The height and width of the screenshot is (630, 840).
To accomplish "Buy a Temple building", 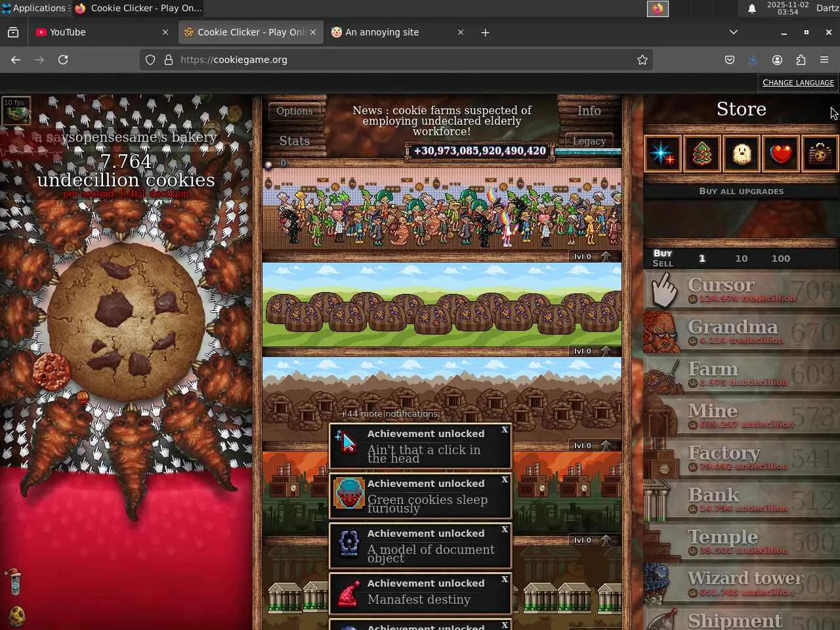I will click(742, 542).
